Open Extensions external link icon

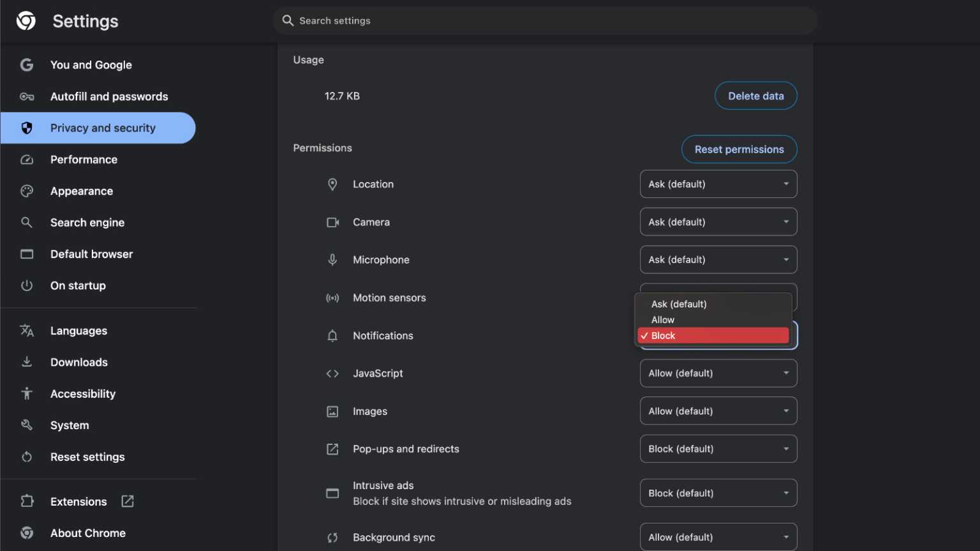point(128,501)
